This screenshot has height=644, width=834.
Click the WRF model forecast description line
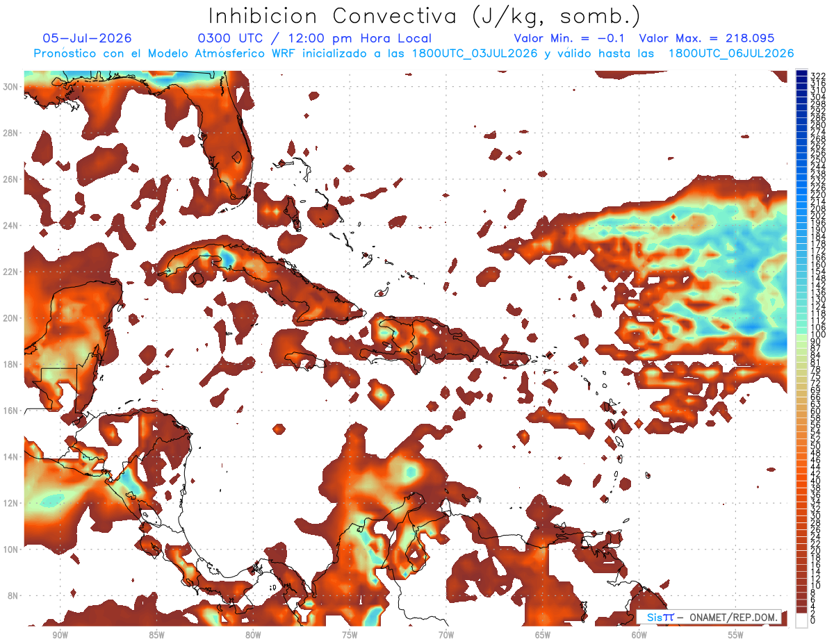click(414, 53)
